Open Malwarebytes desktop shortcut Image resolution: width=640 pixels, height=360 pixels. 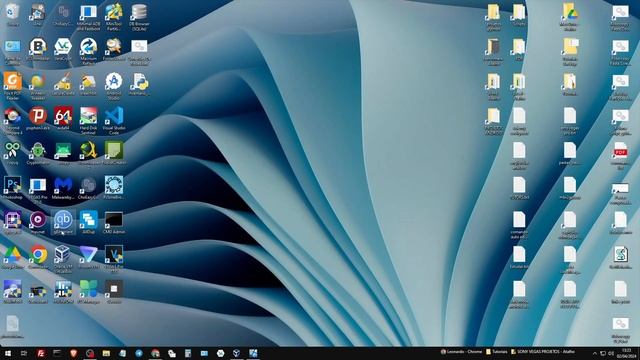point(63,188)
